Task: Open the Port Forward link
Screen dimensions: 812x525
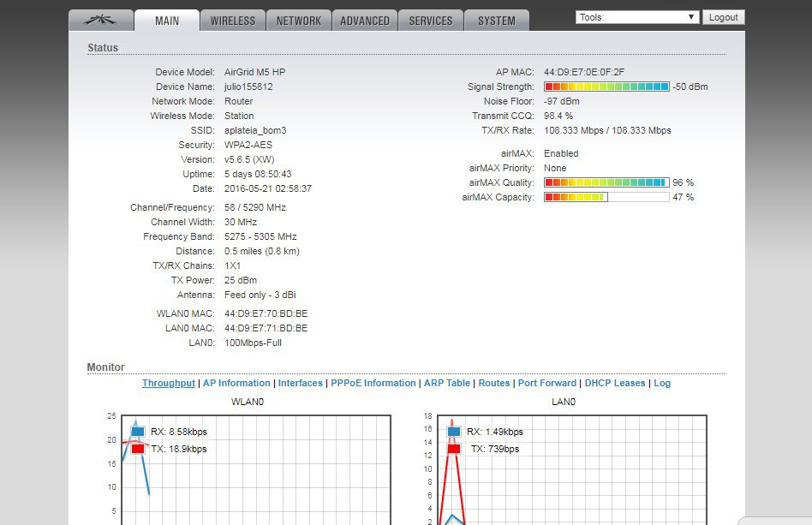Action: (546, 383)
